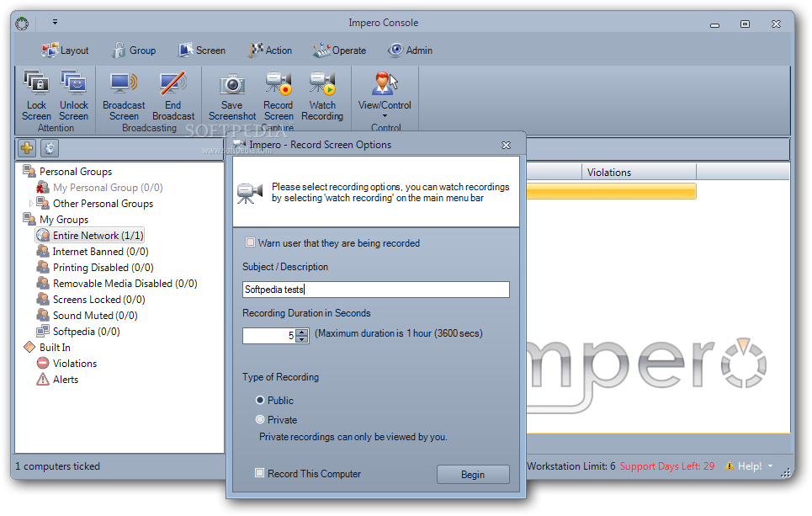The width and height of the screenshot is (812, 516).
Task: Click the Help! link in status bar
Action: (750, 466)
